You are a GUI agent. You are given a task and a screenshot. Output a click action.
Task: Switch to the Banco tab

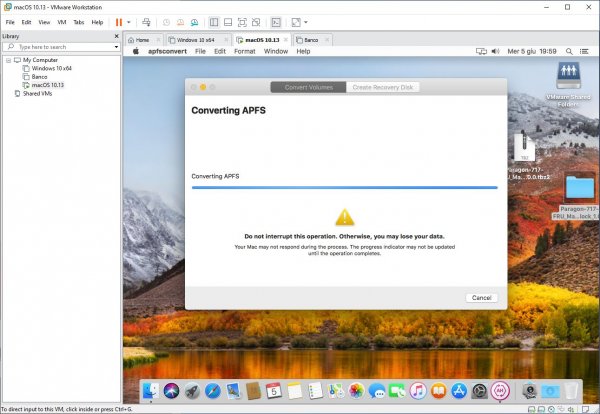307,40
